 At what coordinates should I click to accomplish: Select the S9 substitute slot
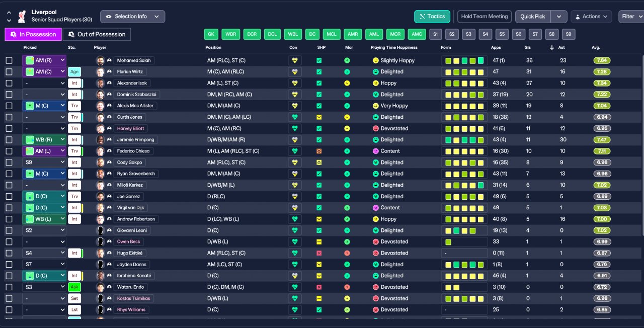pos(569,34)
